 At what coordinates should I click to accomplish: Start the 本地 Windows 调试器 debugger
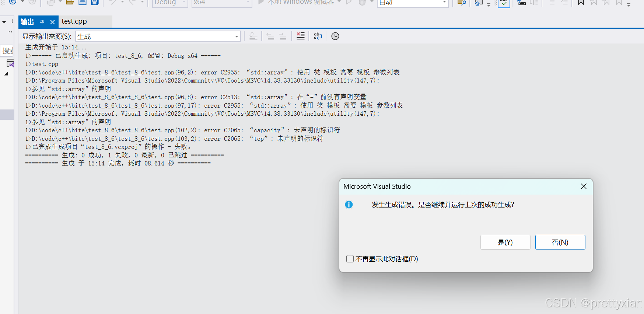coord(296,2)
